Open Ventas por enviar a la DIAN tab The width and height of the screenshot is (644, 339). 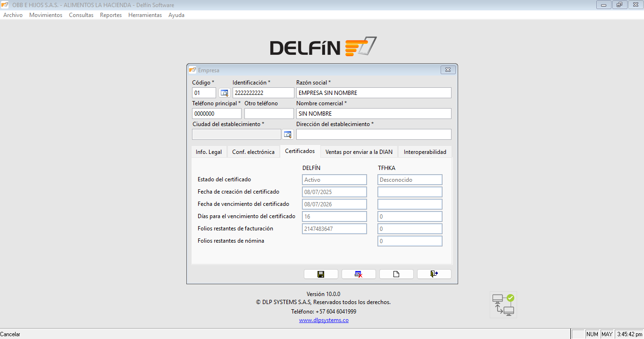[359, 152]
